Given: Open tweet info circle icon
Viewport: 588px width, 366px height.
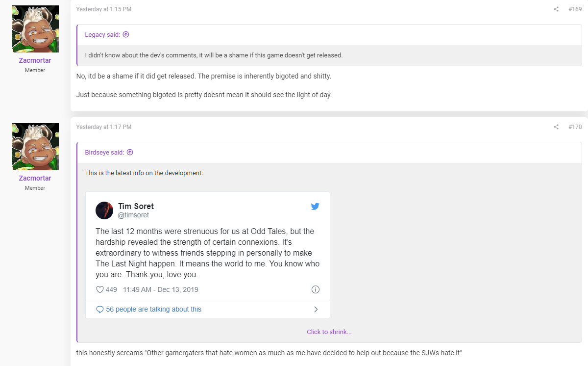Looking at the screenshot, I should (x=316, y=289).
